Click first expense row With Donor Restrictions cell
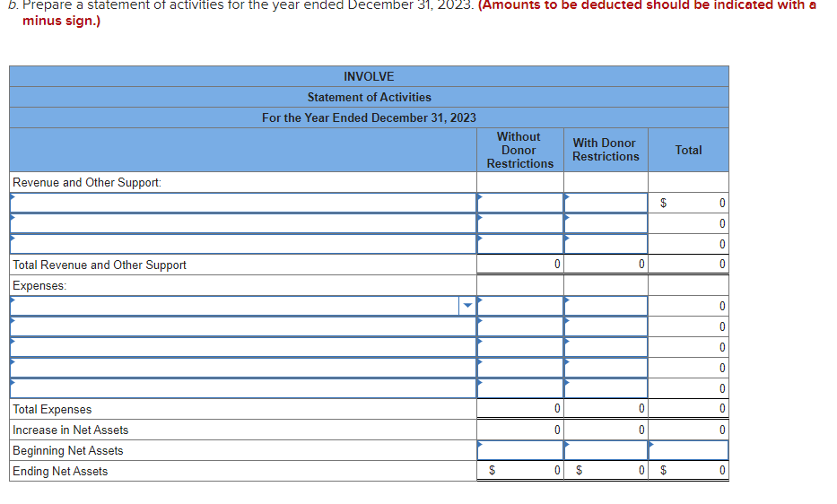Image resolution: width=837 pixels, height=504 pixels. point(606,306)
